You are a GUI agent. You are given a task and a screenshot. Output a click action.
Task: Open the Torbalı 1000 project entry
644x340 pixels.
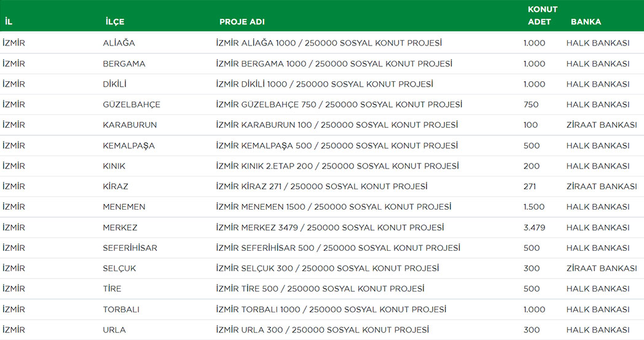331,309
